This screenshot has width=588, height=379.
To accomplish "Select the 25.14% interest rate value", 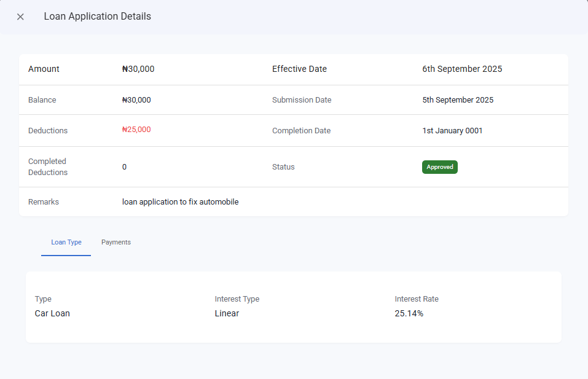I will click(409, 313).
